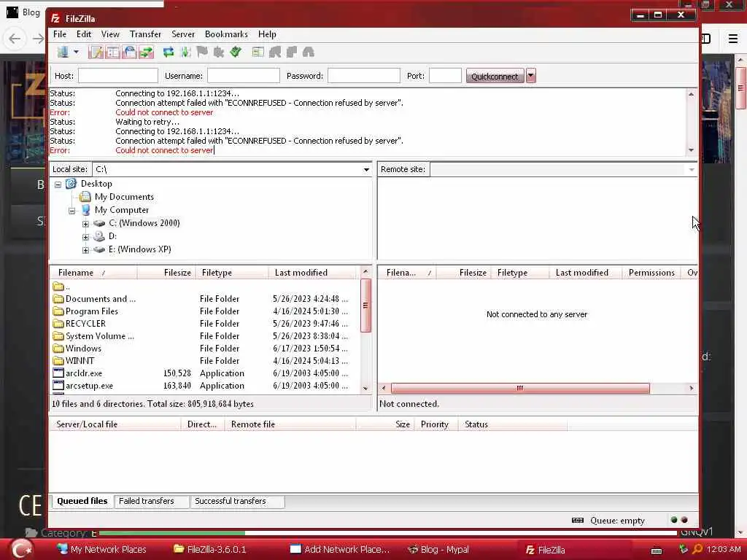Open the File menu
Viewport: 747px width, 560px height.
pos(60,34)
